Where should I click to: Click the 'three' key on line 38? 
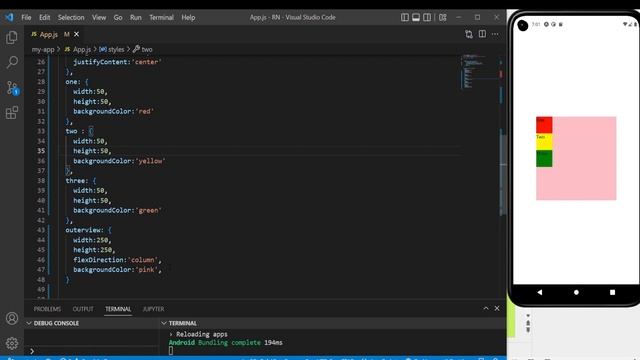point(75,180)
